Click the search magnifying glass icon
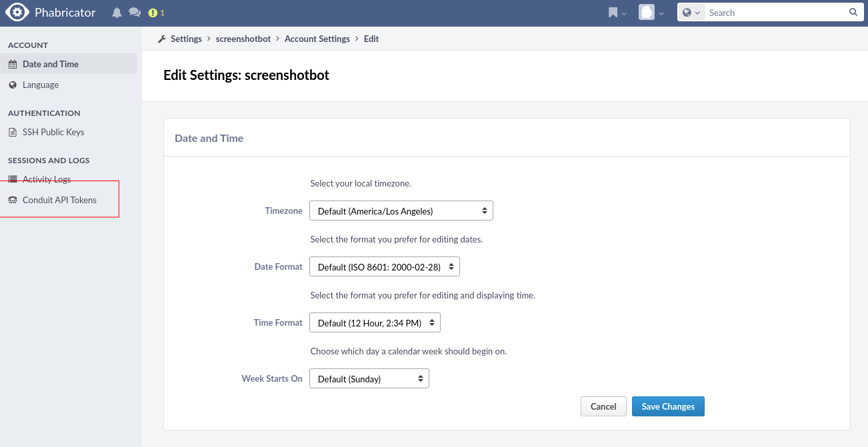 point(853,13)
